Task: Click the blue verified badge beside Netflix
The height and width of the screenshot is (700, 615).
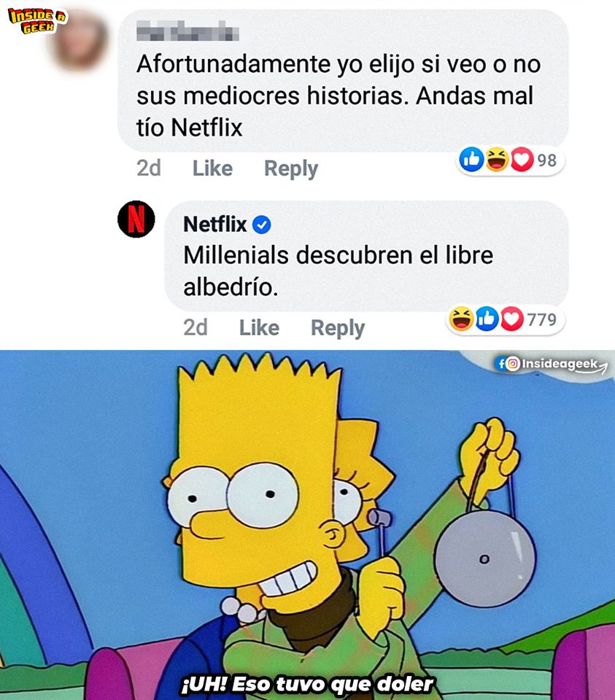Action: coord(262,225)
